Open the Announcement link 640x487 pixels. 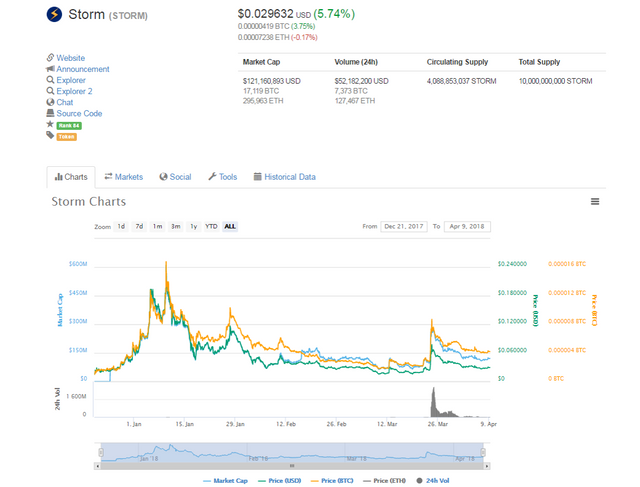[83, 69]
